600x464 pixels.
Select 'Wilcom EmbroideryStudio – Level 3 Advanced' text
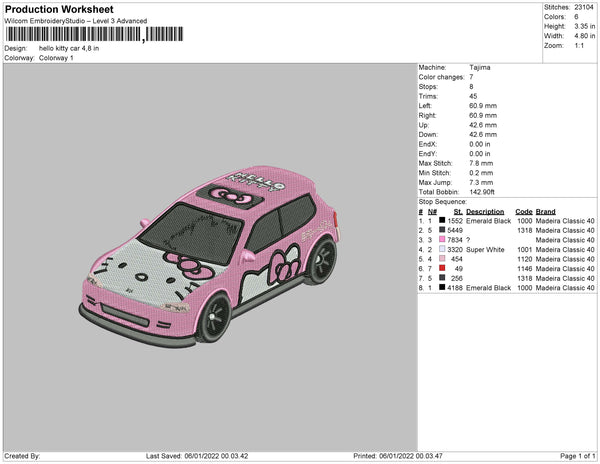76,21
